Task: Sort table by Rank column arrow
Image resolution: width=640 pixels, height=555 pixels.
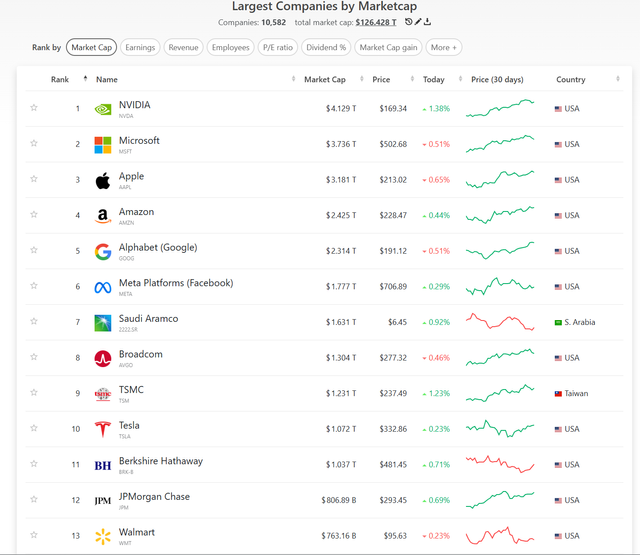Action: pyautogui.click(x=85, y=78)
